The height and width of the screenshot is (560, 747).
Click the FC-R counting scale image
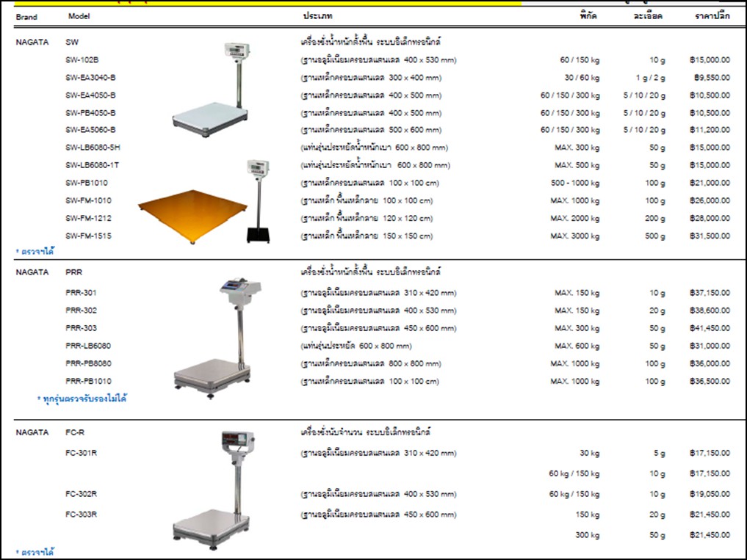point(214,490)
